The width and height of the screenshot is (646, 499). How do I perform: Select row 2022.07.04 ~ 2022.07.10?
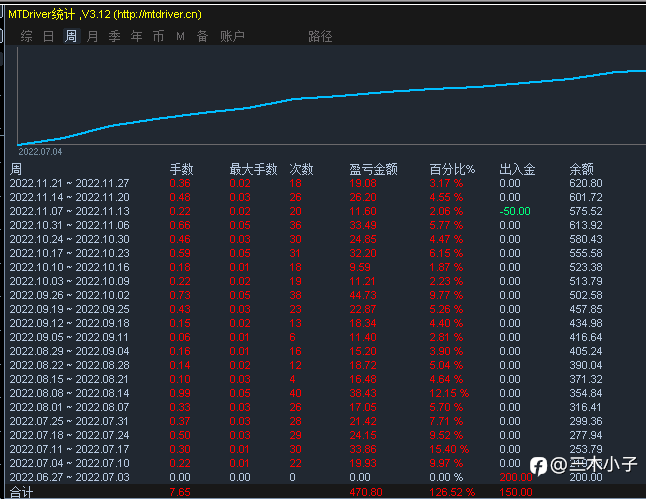(x=306, y=463)
